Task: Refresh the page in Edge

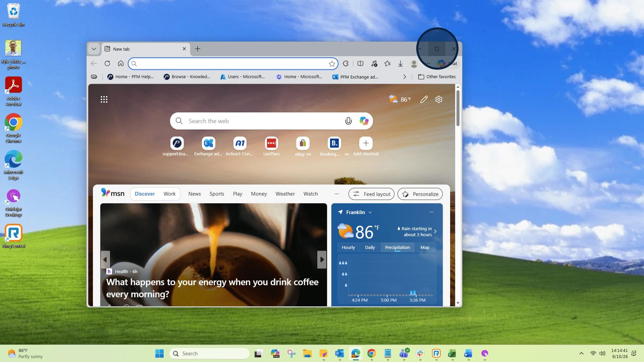Action: coord(107,63)
